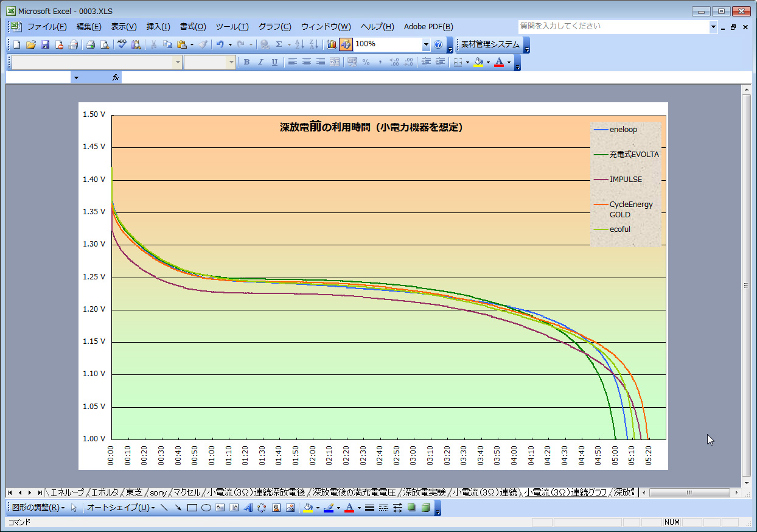Click the Insert WordArt icon
The image size is (757, 532).
click(x=248, y=508)
